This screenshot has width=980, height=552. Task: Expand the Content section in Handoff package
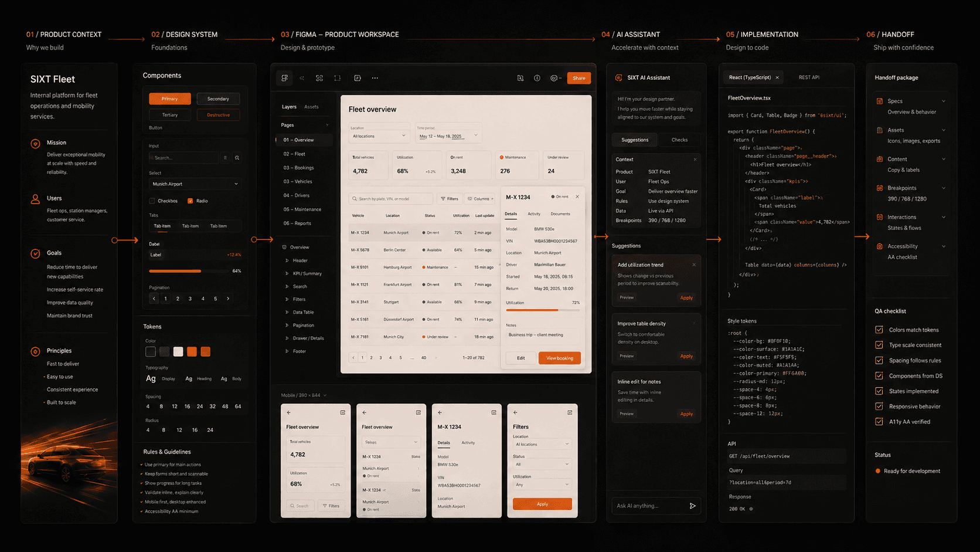point(943,159)
